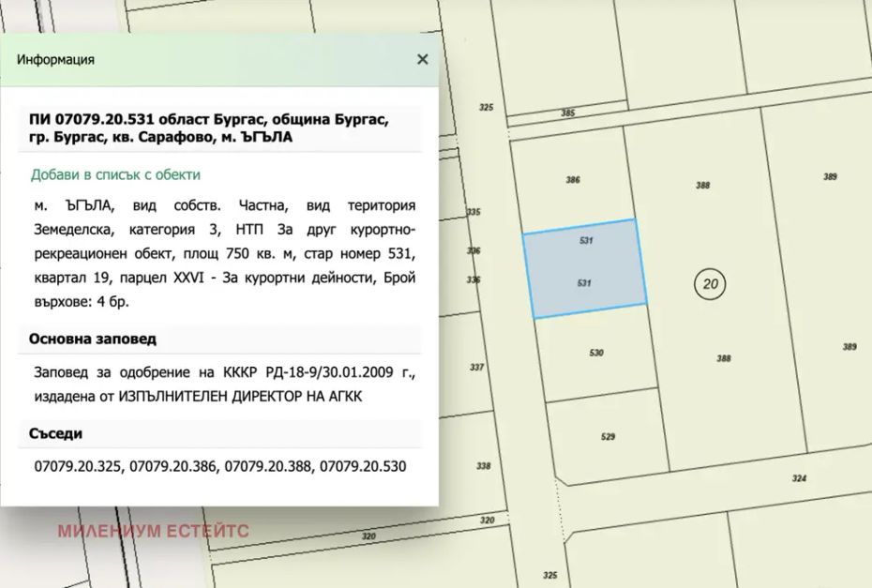
Task: Click the parcel labeled 338
Action: pyautogui.click(x=483, y=466)
